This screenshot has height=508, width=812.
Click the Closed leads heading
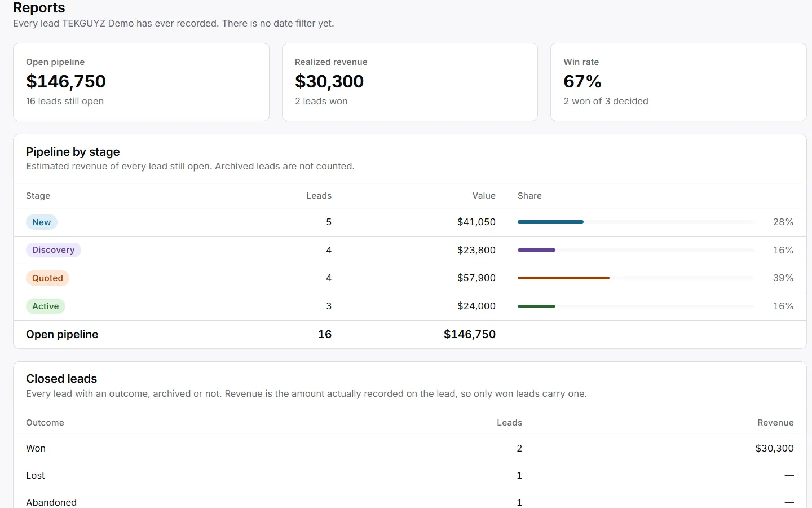[x=61, y=379]
